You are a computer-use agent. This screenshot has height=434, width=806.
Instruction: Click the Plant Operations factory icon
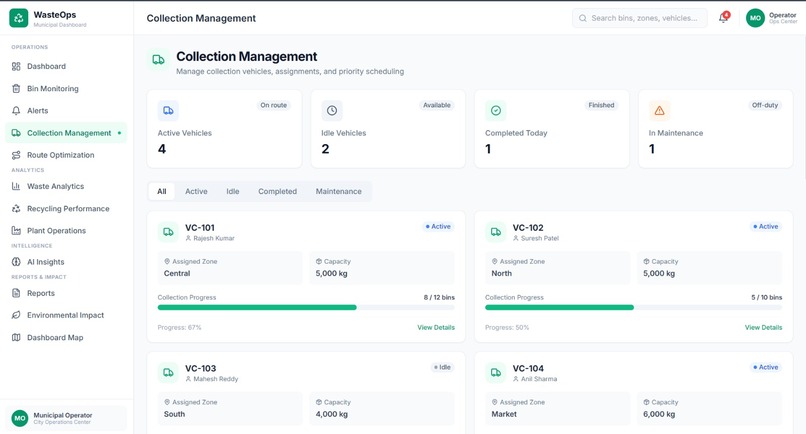coord(16,230)
